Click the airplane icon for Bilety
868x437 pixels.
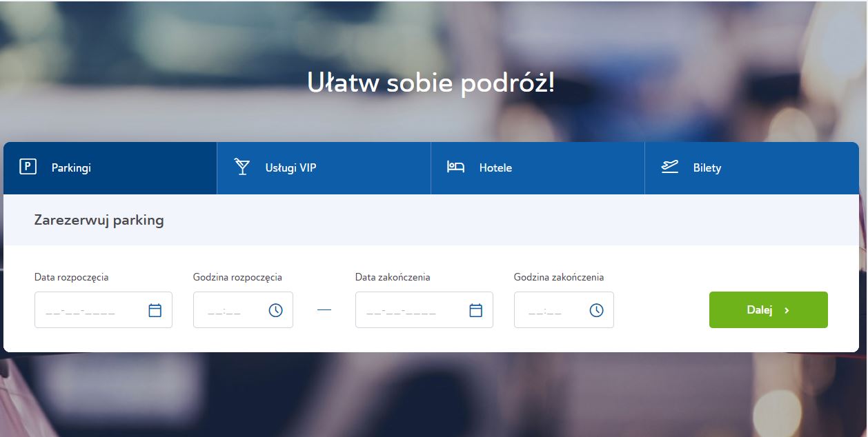pyautogui.click(x=669, y=167)
